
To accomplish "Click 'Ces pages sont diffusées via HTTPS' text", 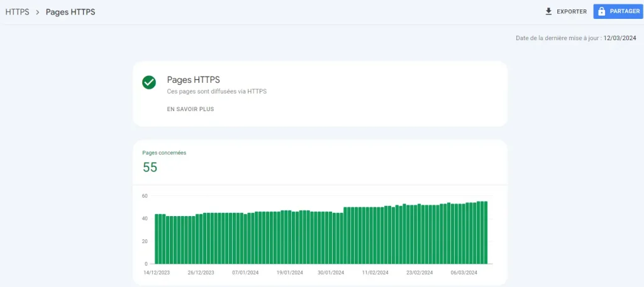I will point(217,92).
